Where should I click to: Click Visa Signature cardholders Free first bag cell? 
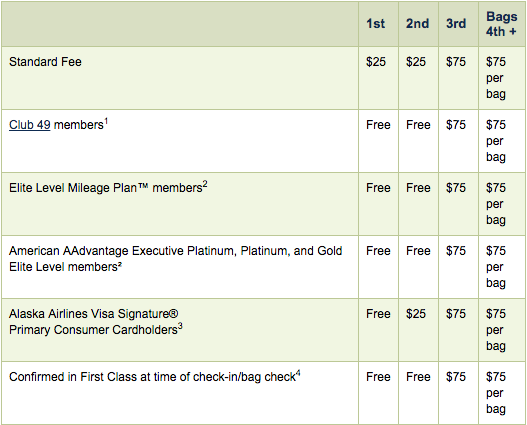click(378, 314)
